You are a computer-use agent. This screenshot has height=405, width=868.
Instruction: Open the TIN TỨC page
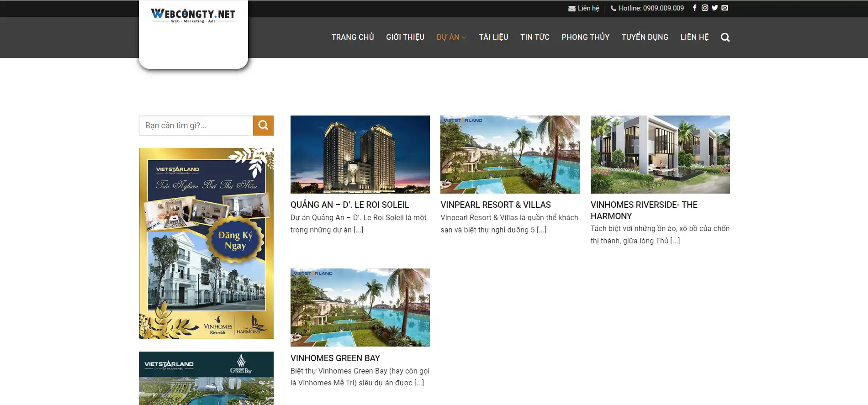pyautogui.click(x=535, y=37)
